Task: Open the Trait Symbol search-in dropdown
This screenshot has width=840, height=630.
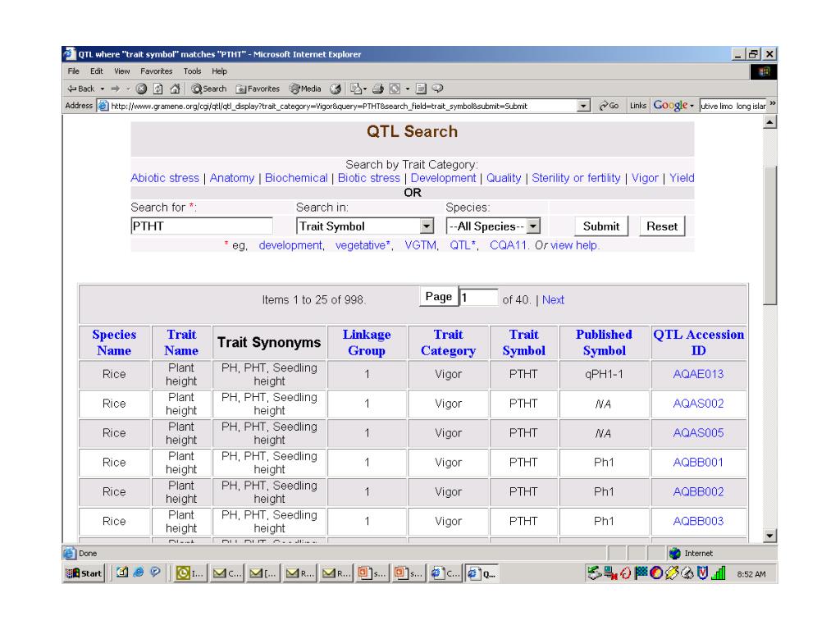Action: click(427, 226)
